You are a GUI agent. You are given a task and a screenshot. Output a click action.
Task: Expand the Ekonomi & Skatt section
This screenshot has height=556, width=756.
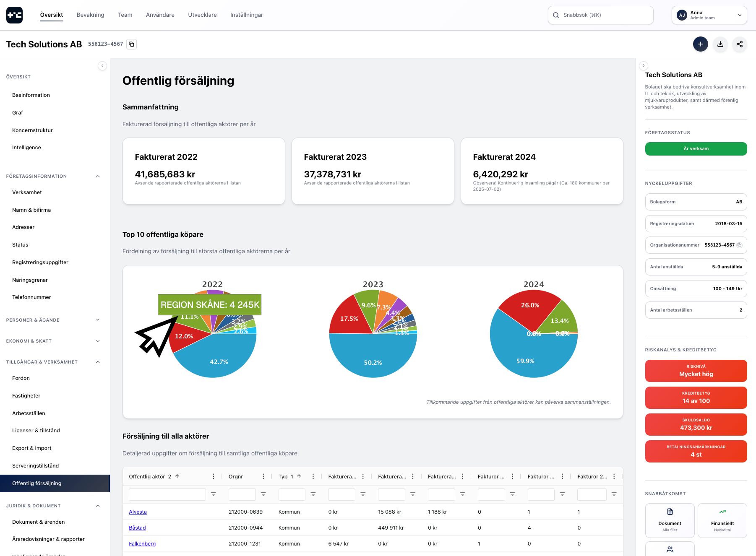pos(98,341)
